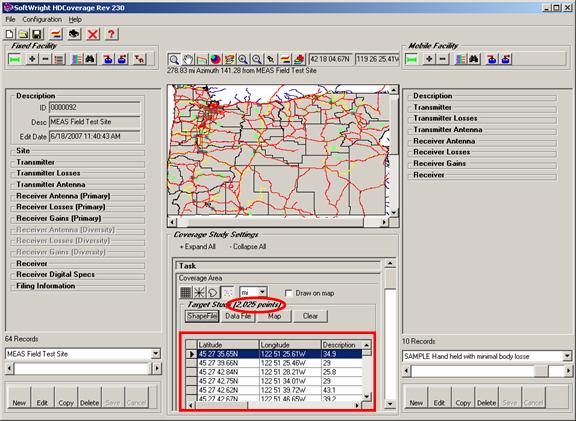
Task: Remove a Fixed Facility record with minus icon
Action: (45, 59)
